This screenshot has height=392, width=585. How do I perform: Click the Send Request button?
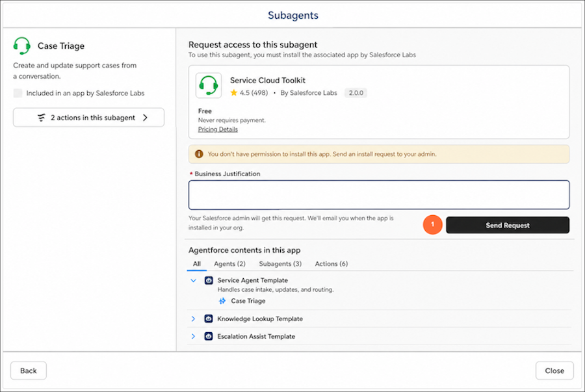508,226
